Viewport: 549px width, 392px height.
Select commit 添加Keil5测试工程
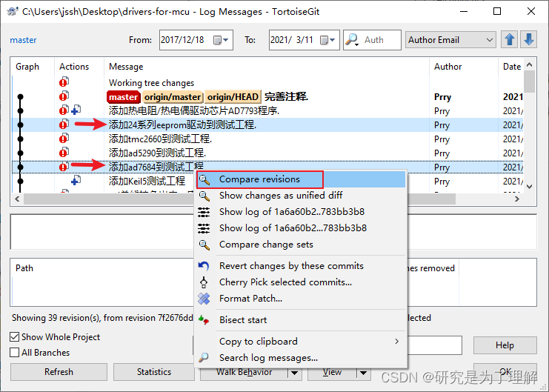[x=103, y=181]
